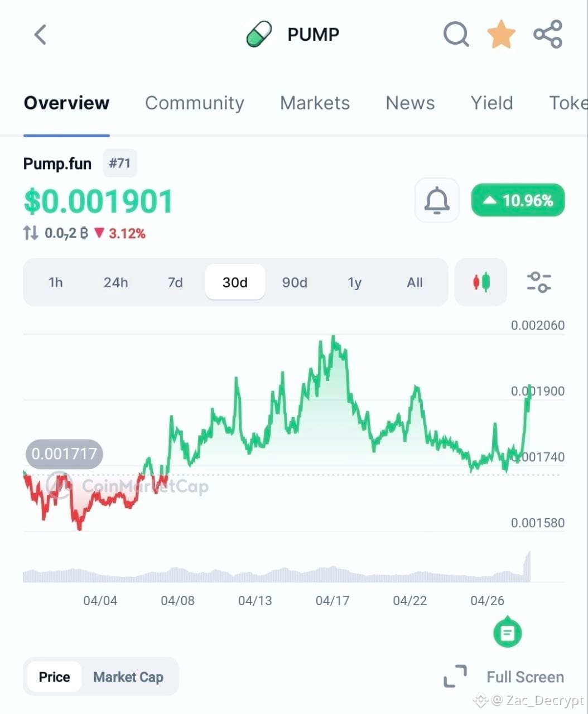The height and width of the screenshot is (714, 588).
Task: Choose the 30d time range
Action: pyautogui.click(x=235, y=282)
